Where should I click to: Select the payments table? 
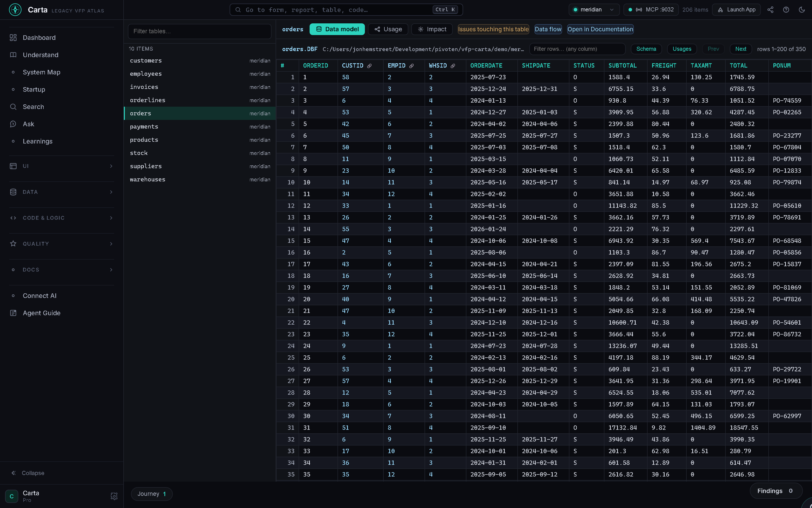pyautogui.click(x=200, y=127)
